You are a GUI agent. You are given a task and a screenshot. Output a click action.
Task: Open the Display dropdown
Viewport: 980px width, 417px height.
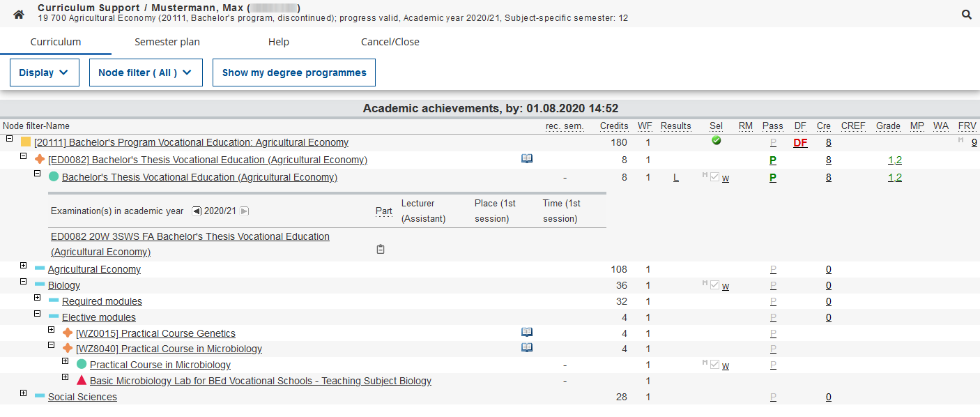(x=44, y=73)
